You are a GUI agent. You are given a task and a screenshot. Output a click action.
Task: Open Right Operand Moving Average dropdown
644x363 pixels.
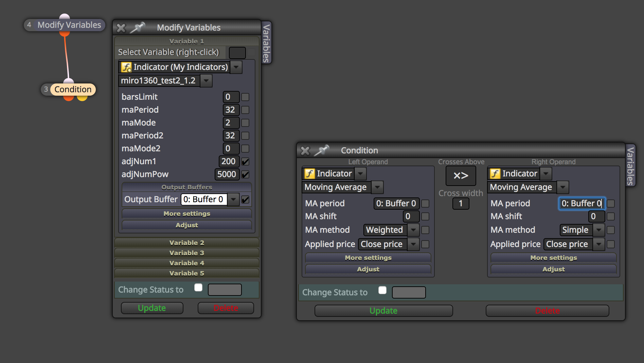[563, 187]
